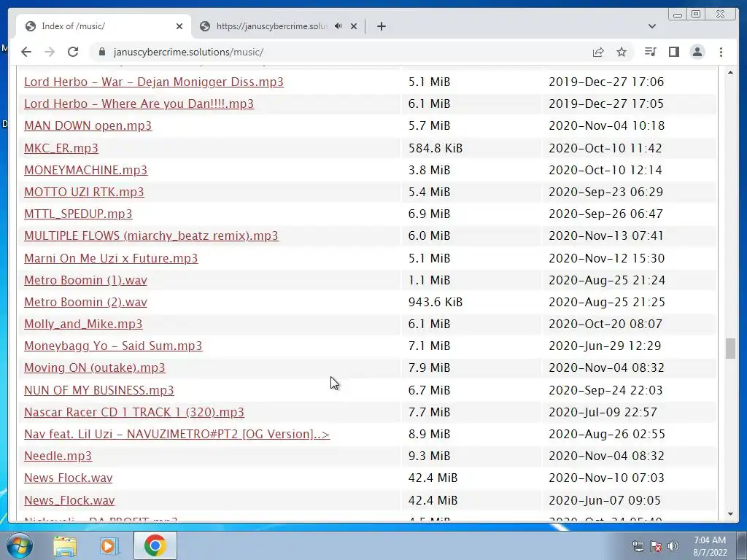Switch to the https://januscybercrime tab

[278, 26]
